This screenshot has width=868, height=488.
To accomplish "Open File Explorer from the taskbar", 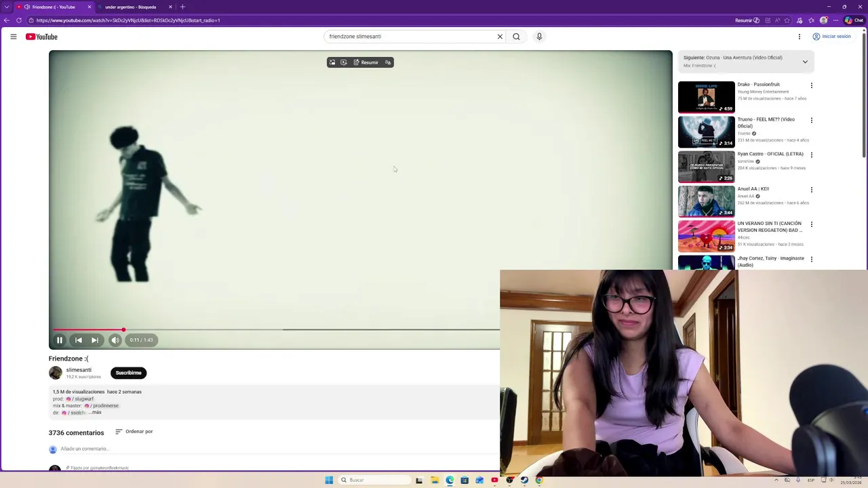I will 435,480.
